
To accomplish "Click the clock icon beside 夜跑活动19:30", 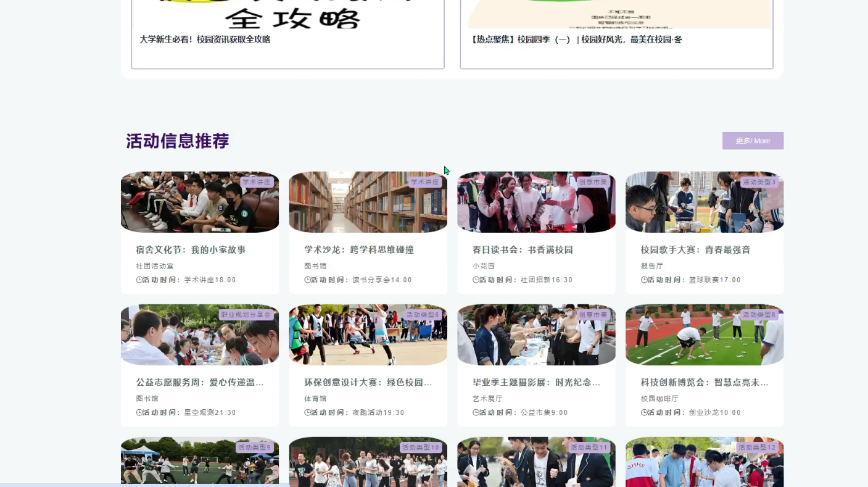I will [x=308, y=412].
